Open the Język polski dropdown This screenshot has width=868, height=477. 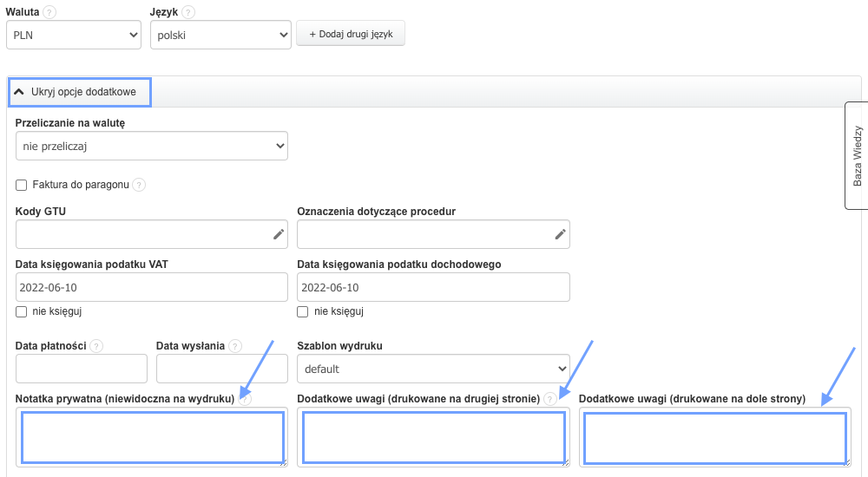(220, 35)
